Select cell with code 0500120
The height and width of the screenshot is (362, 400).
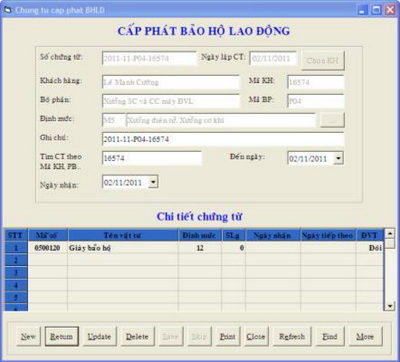(x=48, y=248)
